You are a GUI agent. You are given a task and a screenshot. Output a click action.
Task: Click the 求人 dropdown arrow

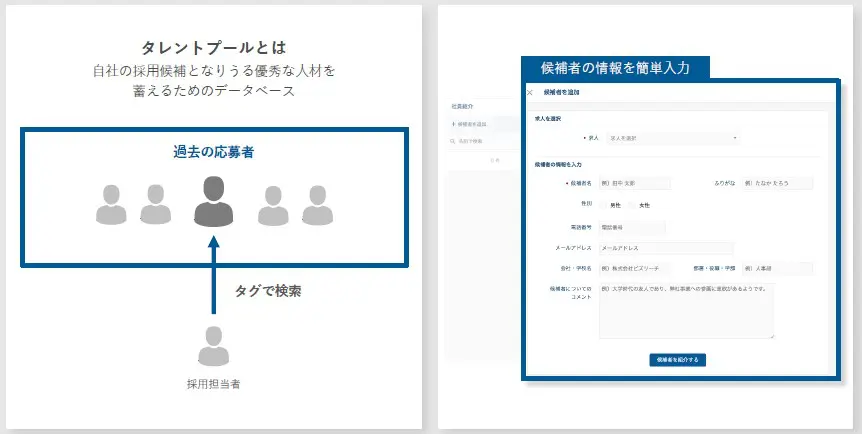click(735, 138)
